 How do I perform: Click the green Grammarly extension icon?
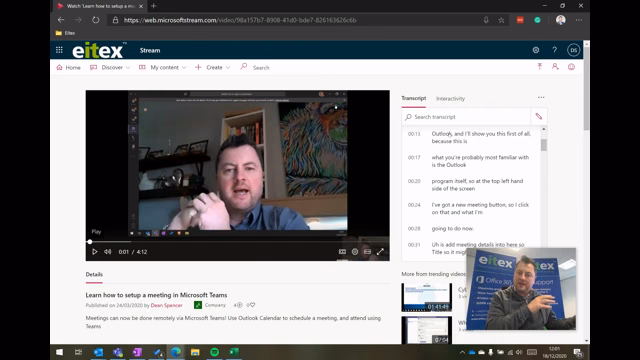pyautogui.click(x=538, y=20)
